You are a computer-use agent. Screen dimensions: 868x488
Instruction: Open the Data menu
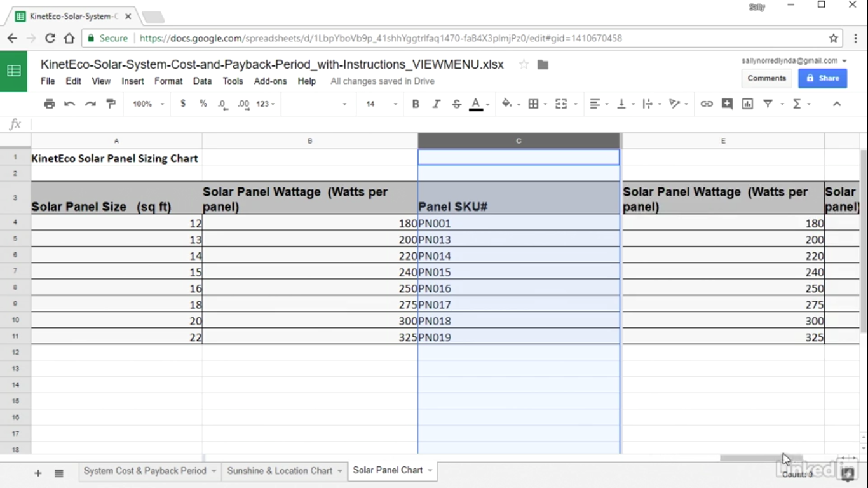202,81
